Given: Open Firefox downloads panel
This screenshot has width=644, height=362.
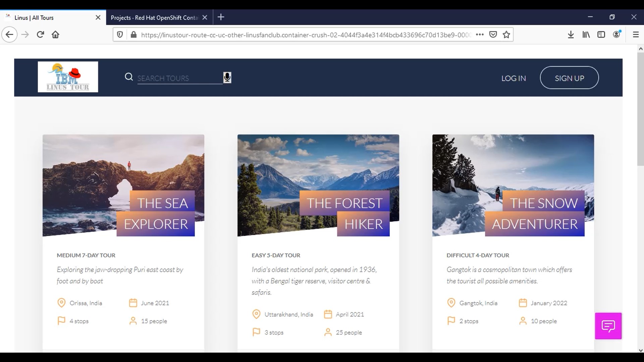Looking at the screenshot, I should [571, 35].
